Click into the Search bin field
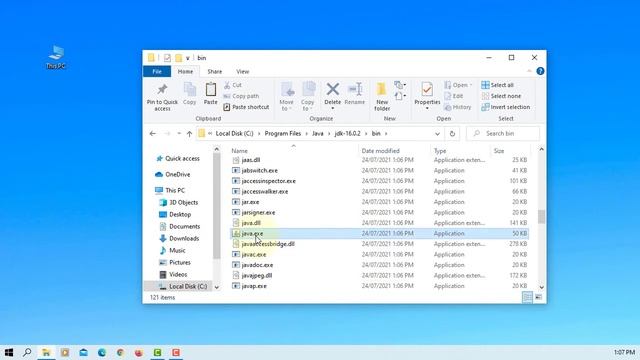Image resolution: width=640 pixels, height=360 pixels. tap(503, 133)
